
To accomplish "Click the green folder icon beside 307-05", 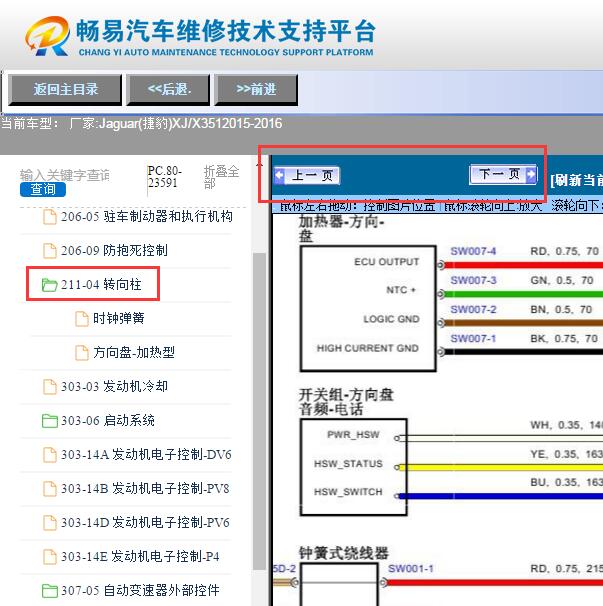I will (49, 591).
